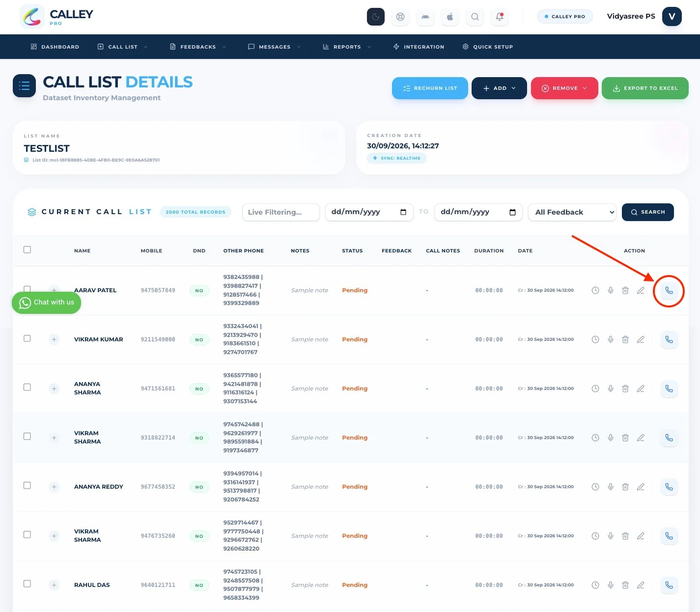
Task: Click the call list details menu icon
Action: pyautogui.click(x=25, y=86)
